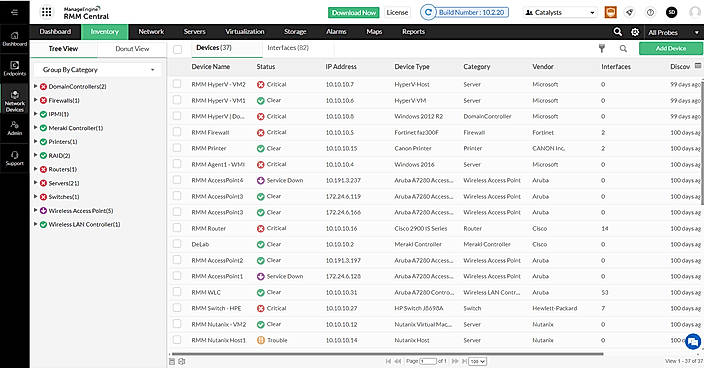Viewport: 704px width, 368px height.
Task: Open the All Probes dropdown
Action: tap(673, 32)
